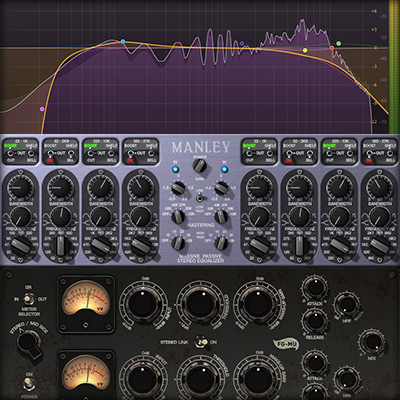Select the dark purple EQ band node
The width and height of the screenshot is (400, 400).
(242, 44)
